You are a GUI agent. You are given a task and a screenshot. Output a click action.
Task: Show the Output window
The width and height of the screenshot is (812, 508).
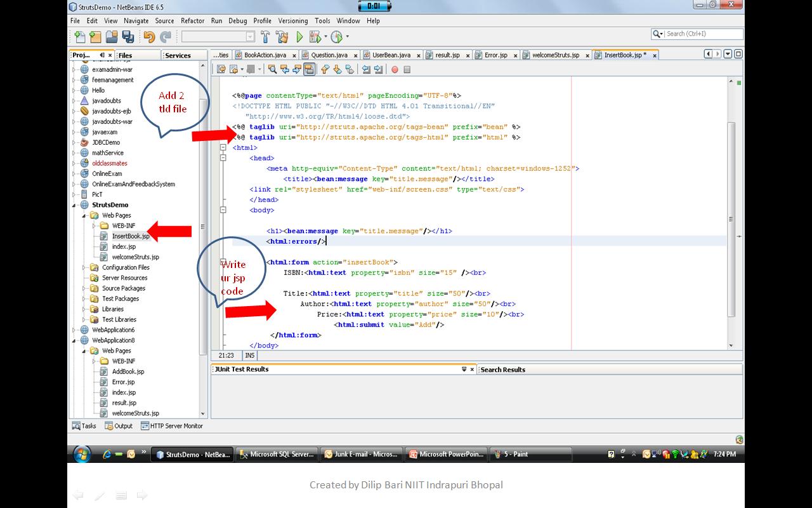118,426
